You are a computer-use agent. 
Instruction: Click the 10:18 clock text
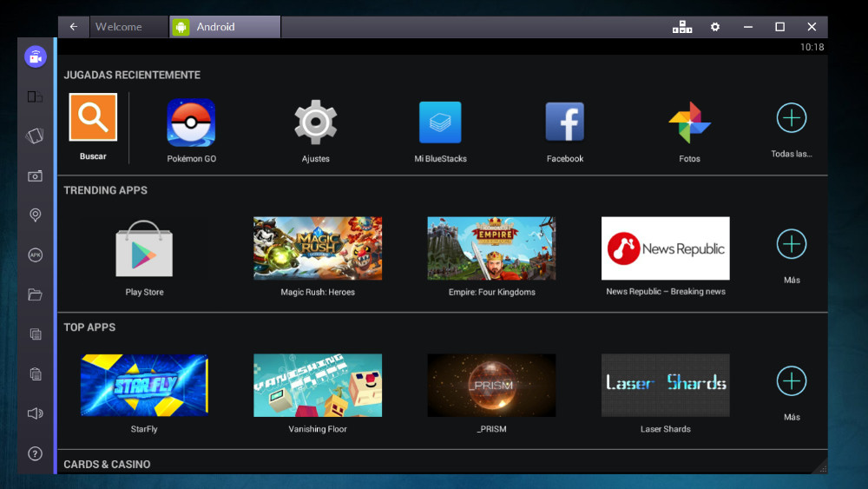(812, 47)
